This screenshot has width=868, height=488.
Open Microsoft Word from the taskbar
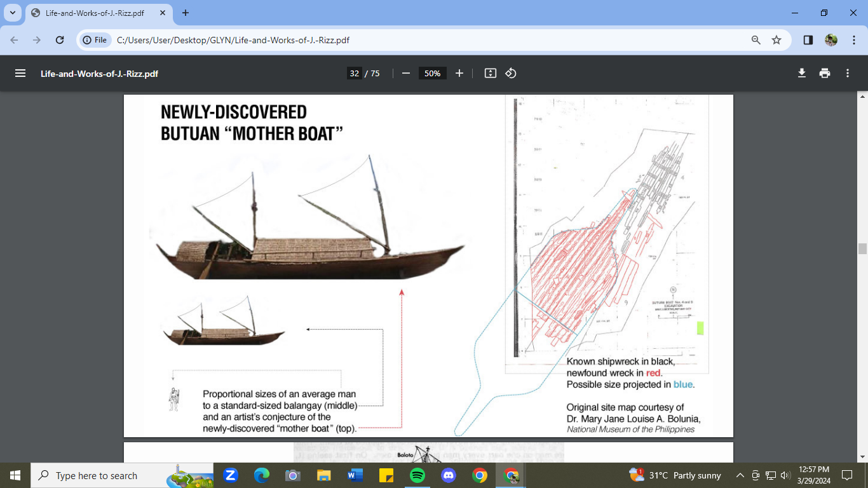(x=355, y=475)
